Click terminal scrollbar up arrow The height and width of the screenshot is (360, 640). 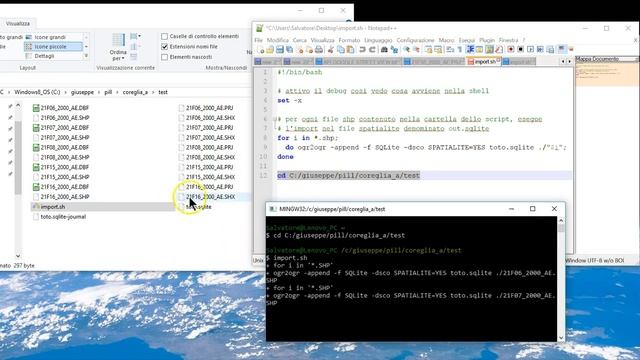click(561, 220)
